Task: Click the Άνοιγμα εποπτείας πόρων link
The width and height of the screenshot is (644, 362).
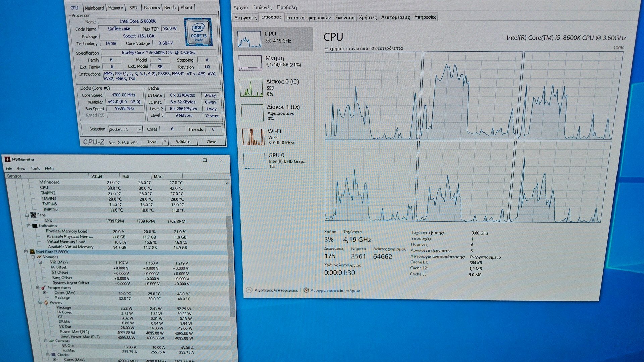Action: pyautogui.click(x=335, y=290)
